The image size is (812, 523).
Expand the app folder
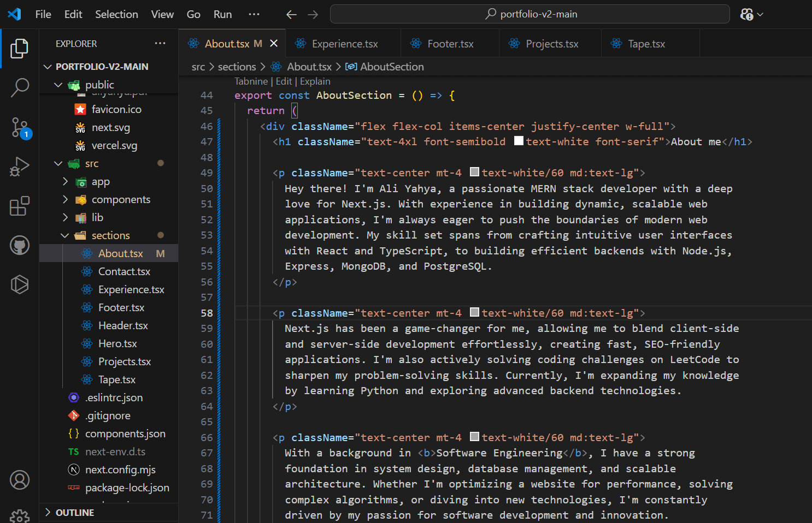[65, 181]
